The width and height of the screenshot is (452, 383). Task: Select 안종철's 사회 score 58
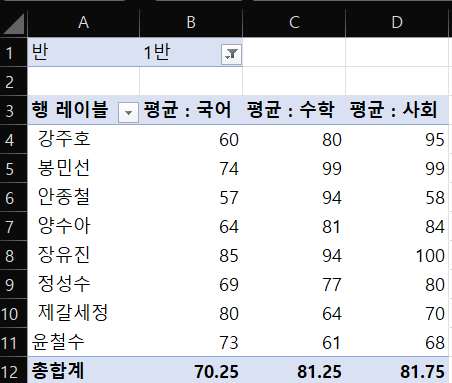click(397, 197)
